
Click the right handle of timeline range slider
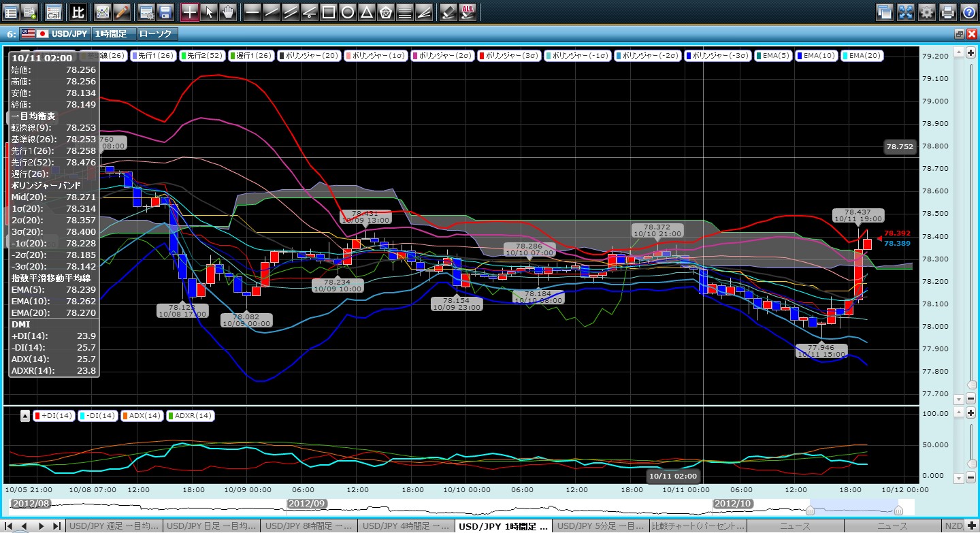click(x=898, y=510)
